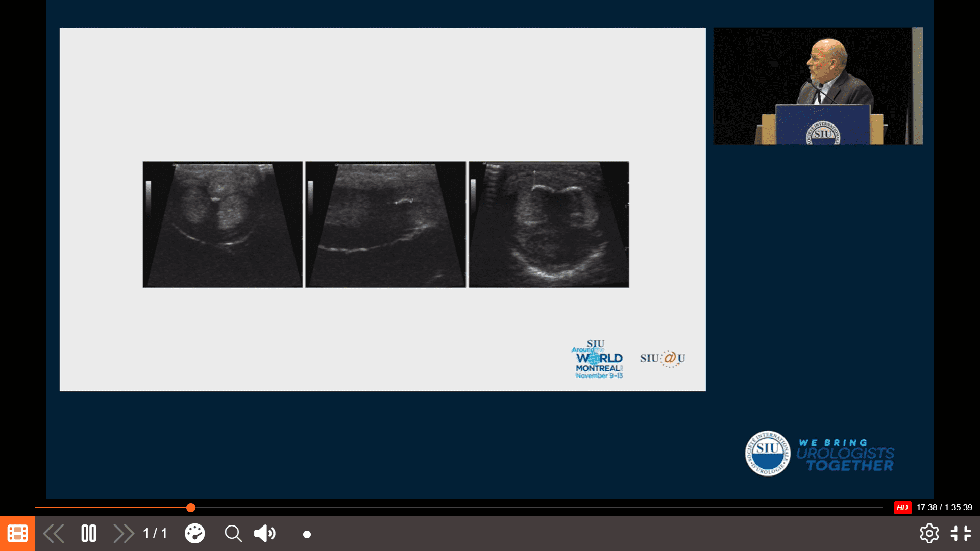Screen dimensions: 980x551
Task: Adjust the volume slider knob
Action: (x=307, y=534)
